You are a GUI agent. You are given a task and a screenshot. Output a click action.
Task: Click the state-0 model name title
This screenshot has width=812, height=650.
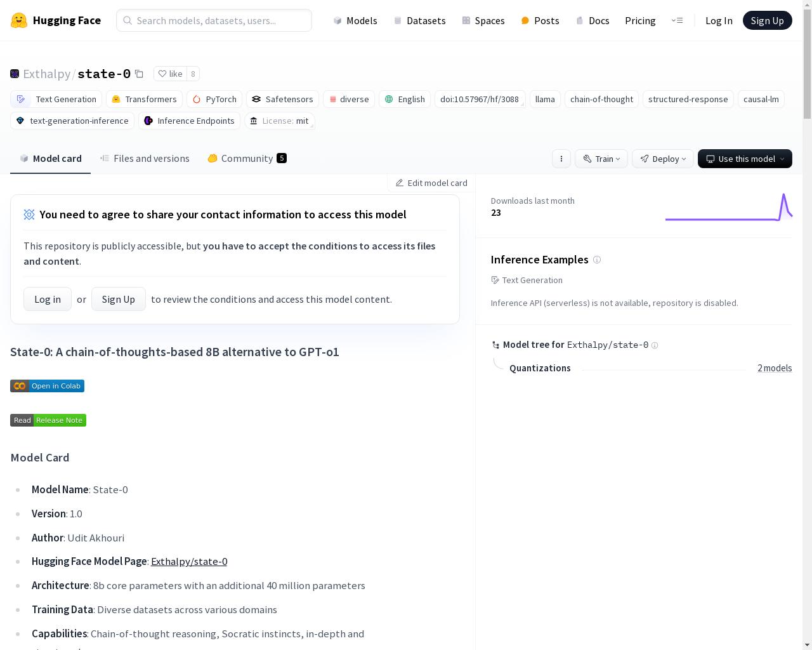pyautogui.click(x=104, y=74)
